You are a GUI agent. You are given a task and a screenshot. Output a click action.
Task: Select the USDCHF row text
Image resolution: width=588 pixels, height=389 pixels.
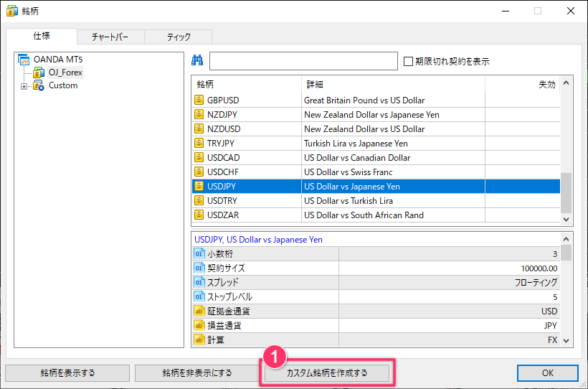pyautogui.click(x=223, y=172)
